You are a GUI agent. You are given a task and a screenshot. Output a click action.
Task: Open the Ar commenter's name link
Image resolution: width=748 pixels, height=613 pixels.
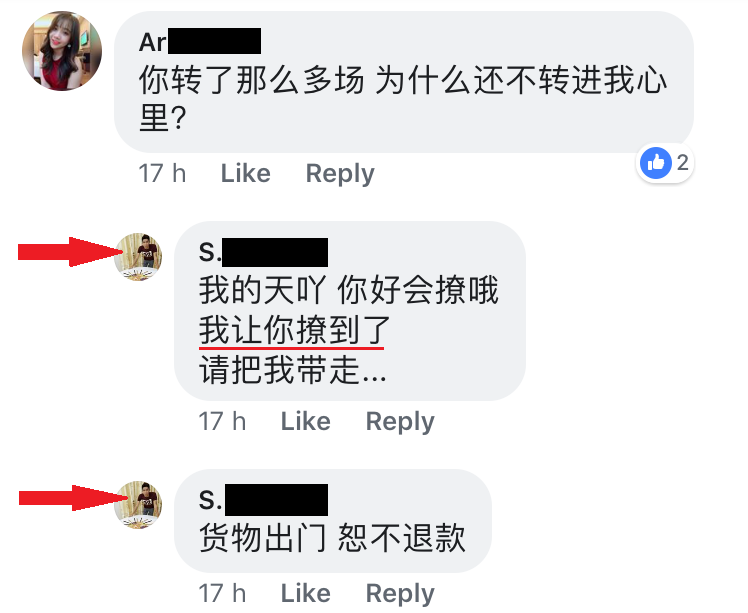click(x=200, y=42)
